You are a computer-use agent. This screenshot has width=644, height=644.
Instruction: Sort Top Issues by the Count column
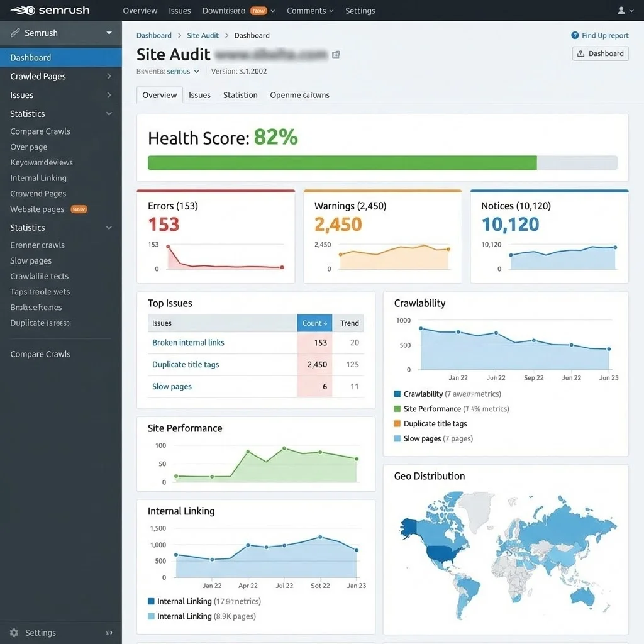point(314,323)
